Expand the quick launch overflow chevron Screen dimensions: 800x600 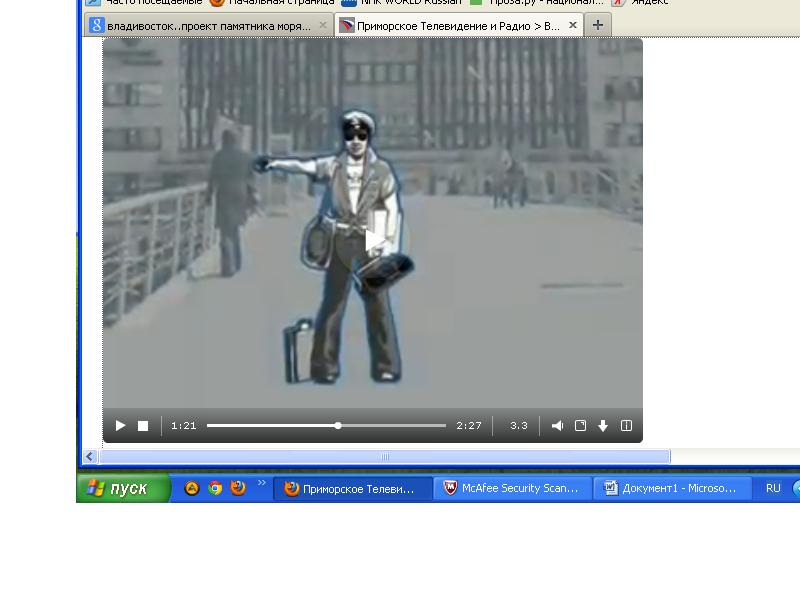[262, 483]
